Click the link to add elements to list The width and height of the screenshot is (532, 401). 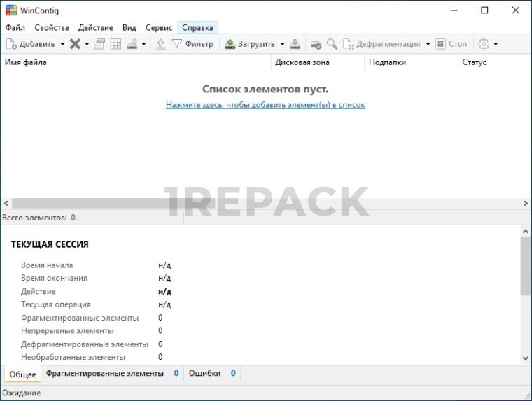[x=265, y=105]
